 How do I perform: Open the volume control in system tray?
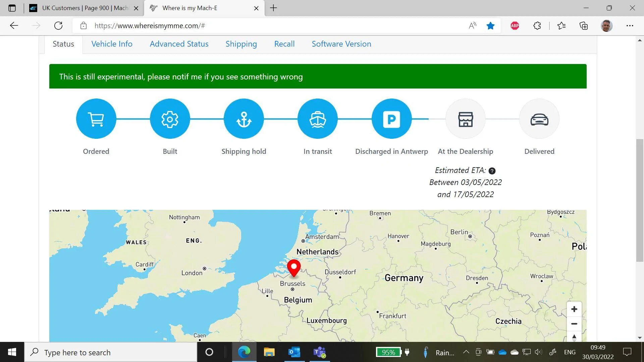[x=538, y=352]
